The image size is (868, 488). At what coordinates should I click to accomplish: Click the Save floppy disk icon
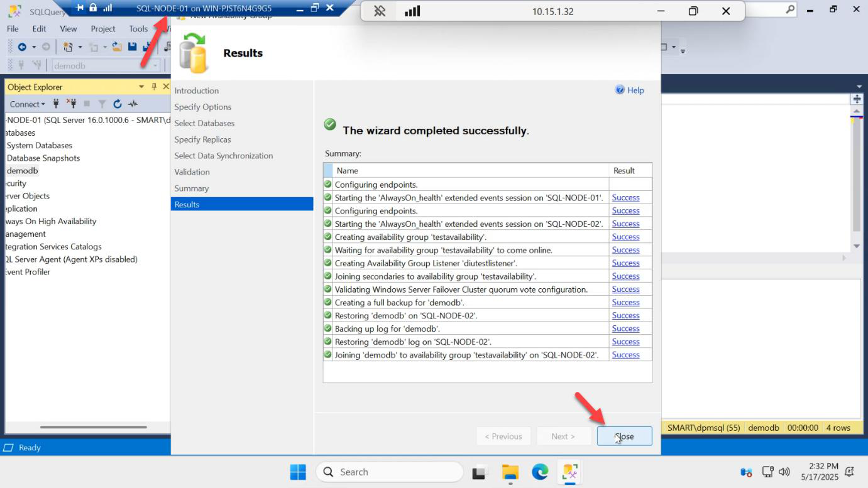(133, 46)
